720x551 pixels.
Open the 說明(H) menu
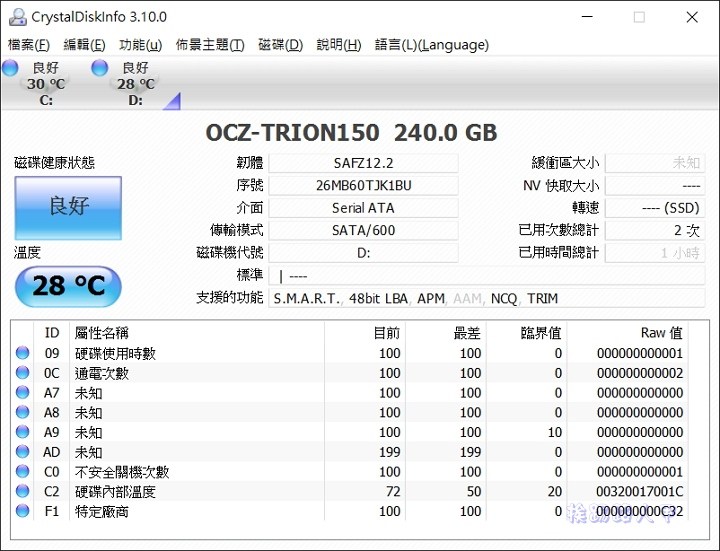point(339,45)
